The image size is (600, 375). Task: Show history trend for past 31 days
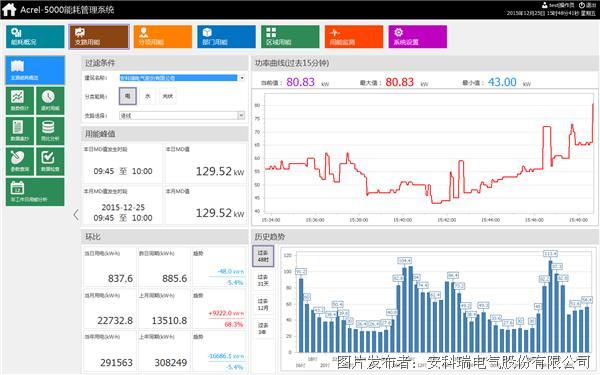(x=263, y=280)
